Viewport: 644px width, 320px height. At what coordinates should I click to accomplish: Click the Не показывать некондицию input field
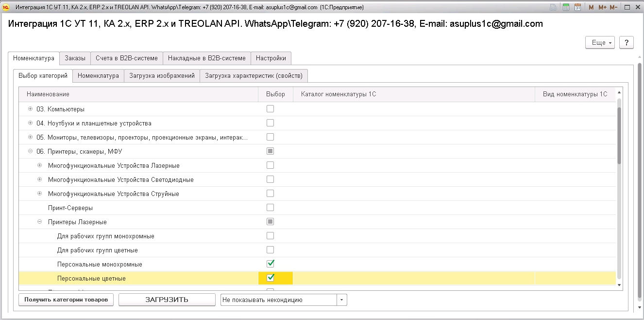click(279, 300)
